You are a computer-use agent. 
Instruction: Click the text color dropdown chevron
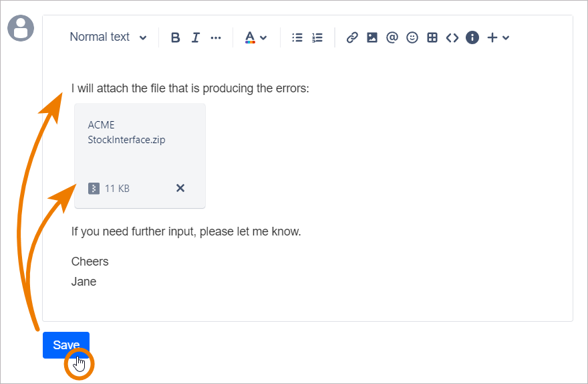coord(263,38)
